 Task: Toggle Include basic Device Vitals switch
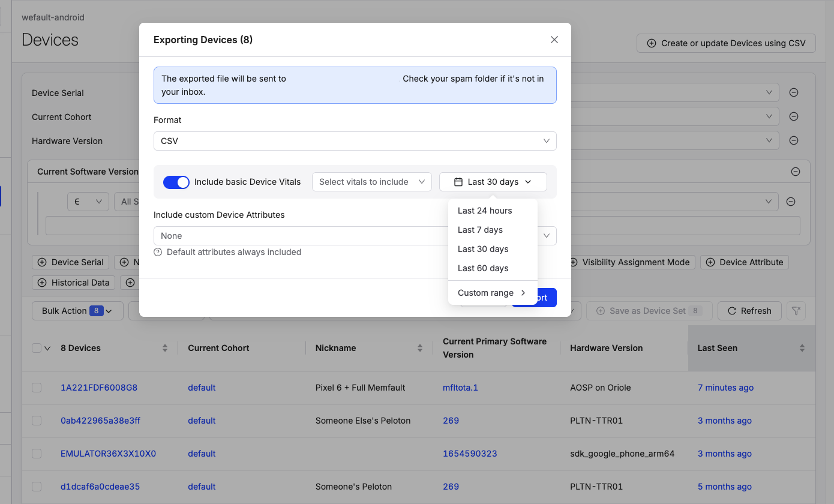pos(176,182)
